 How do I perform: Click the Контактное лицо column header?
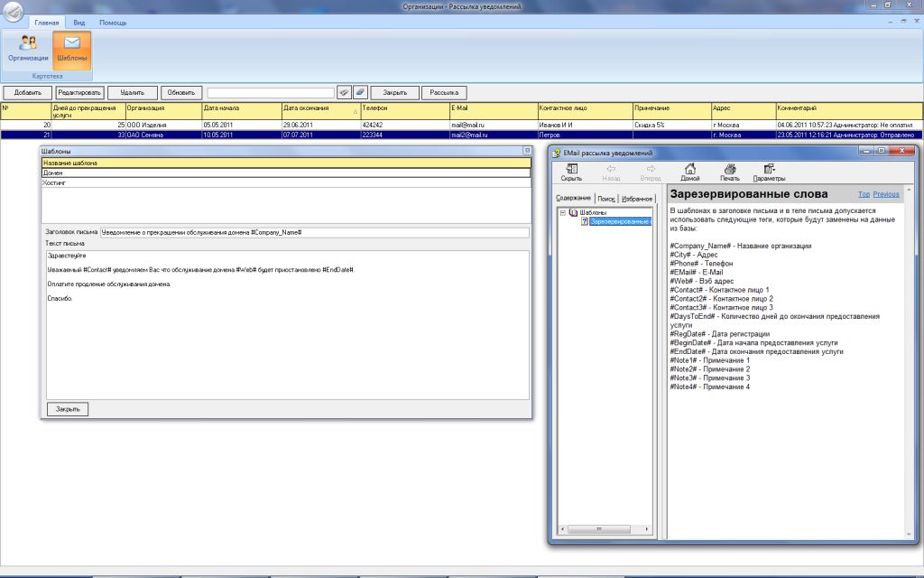pyautogui.click(x=585, y=111)
